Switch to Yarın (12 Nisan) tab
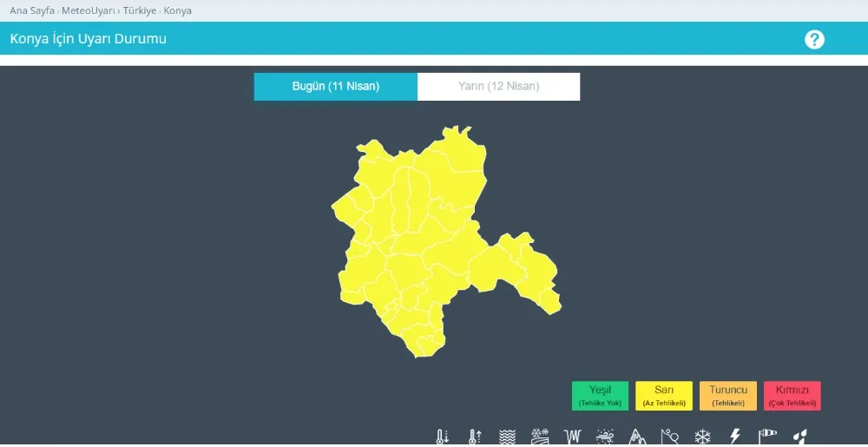 pos(498,87)
